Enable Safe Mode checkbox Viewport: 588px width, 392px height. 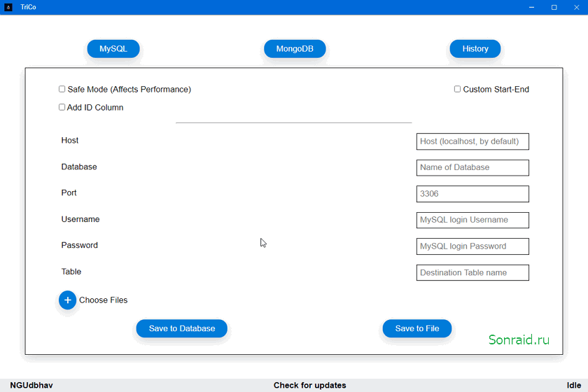click(x=62, y=89)
